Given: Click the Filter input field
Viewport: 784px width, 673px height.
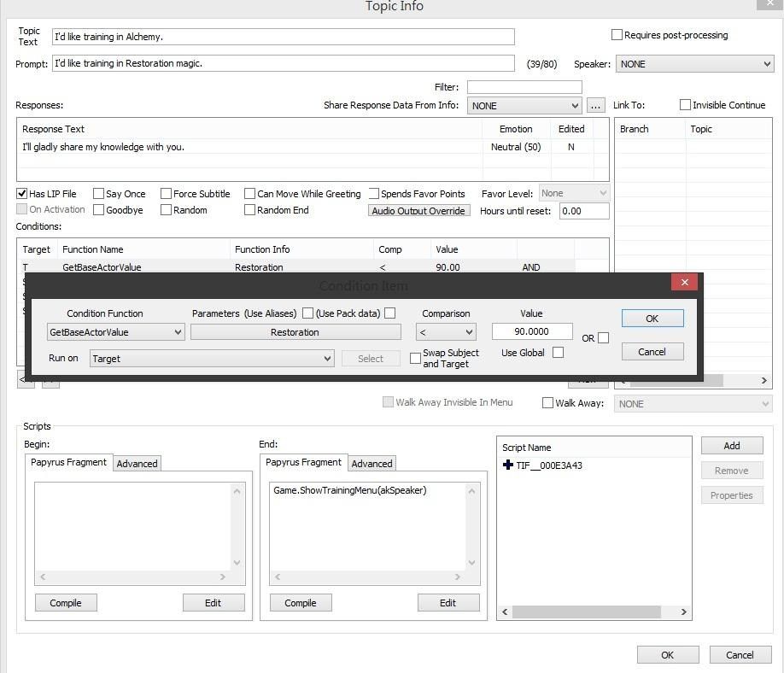Looking at the screenshot, I should pyautogui.click(x=524, y=87).
